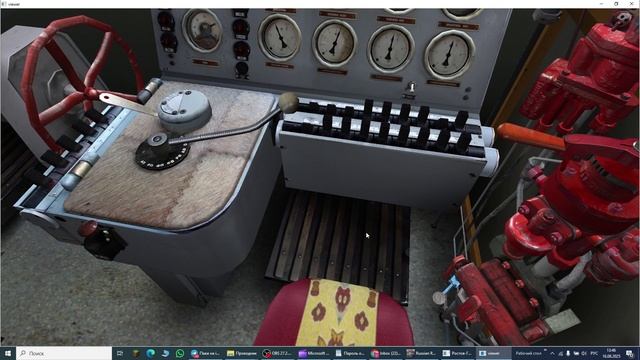
Task: Inspect the second gauge from the left
Action: click(280, 38)
